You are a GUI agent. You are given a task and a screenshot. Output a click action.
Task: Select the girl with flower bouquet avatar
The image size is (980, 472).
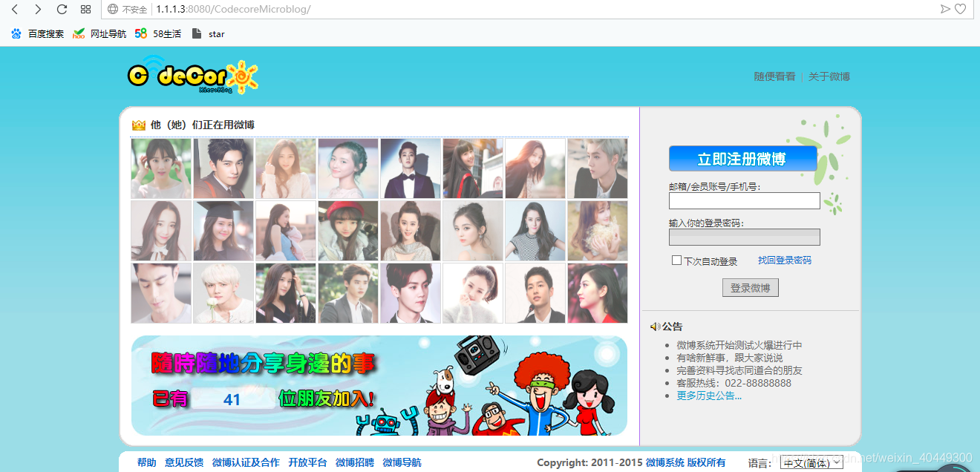pos(598,231)
